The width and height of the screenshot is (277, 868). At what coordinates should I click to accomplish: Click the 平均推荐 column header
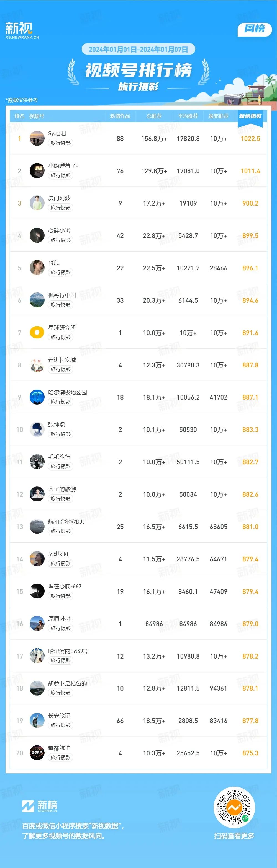(x=188, y=116)
